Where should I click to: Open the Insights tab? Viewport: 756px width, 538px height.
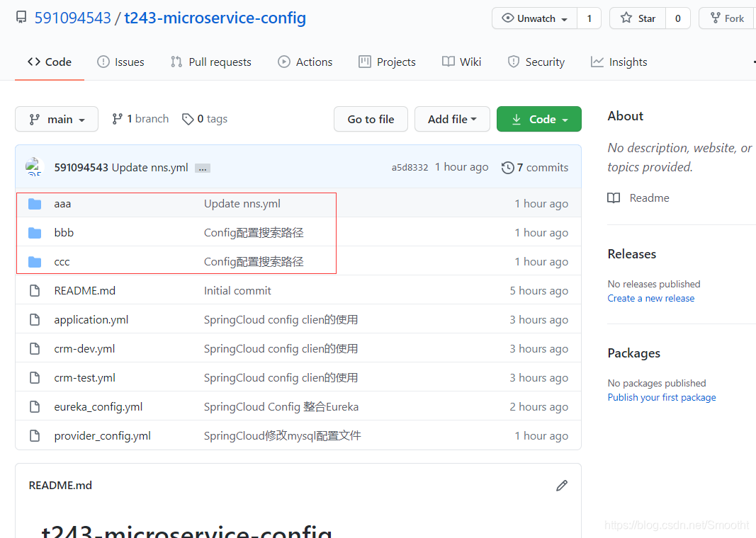(619, 62)
